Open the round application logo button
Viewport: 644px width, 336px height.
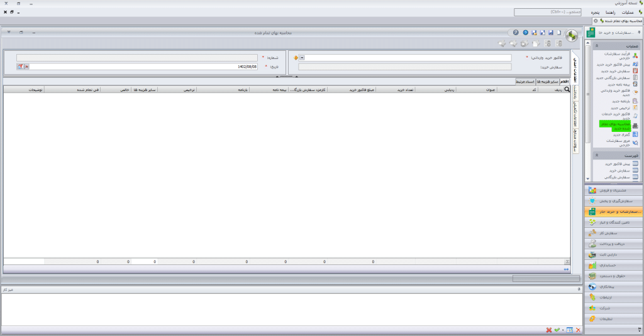coord(572,36)
